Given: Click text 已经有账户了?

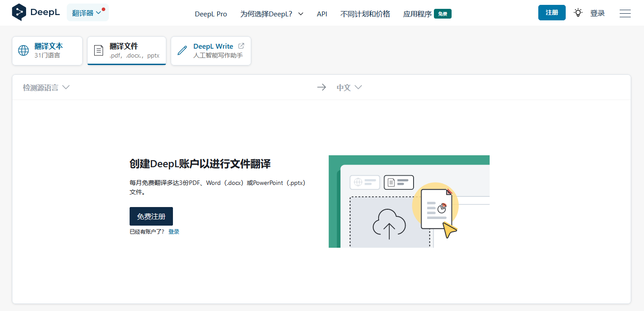Looking at the screenshot, I should (x=147, y=231).
